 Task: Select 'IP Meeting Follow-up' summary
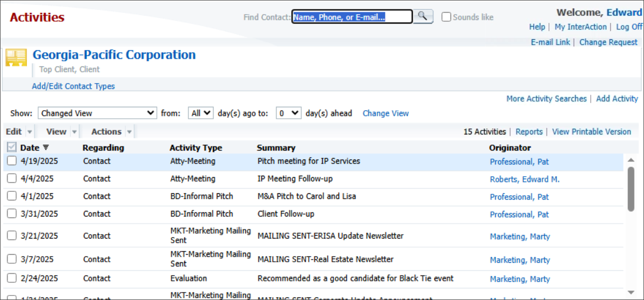tap(295, 179)
